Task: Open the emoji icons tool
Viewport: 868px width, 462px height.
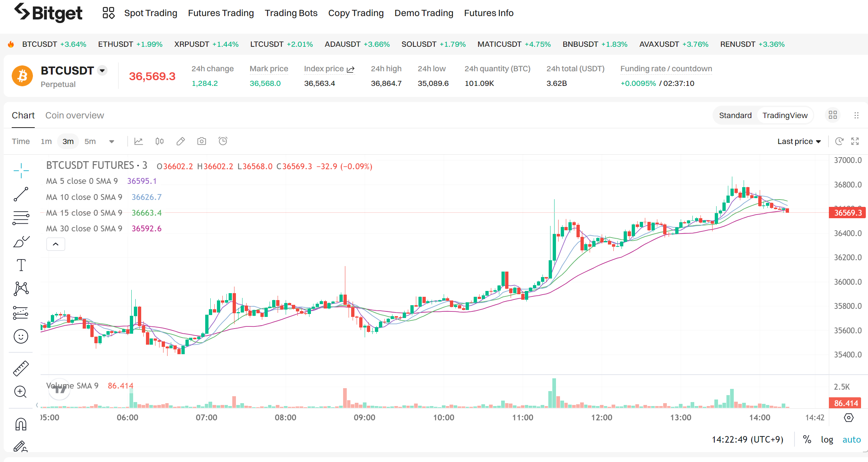Action: click(21, 336)
